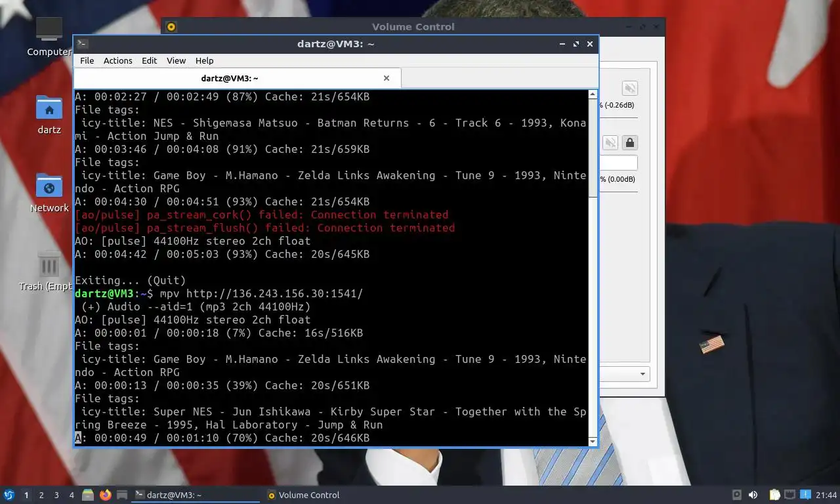
Task: Click the 'Exiting... (Quit)' terminal line
Action: click(x=131, y=280)
